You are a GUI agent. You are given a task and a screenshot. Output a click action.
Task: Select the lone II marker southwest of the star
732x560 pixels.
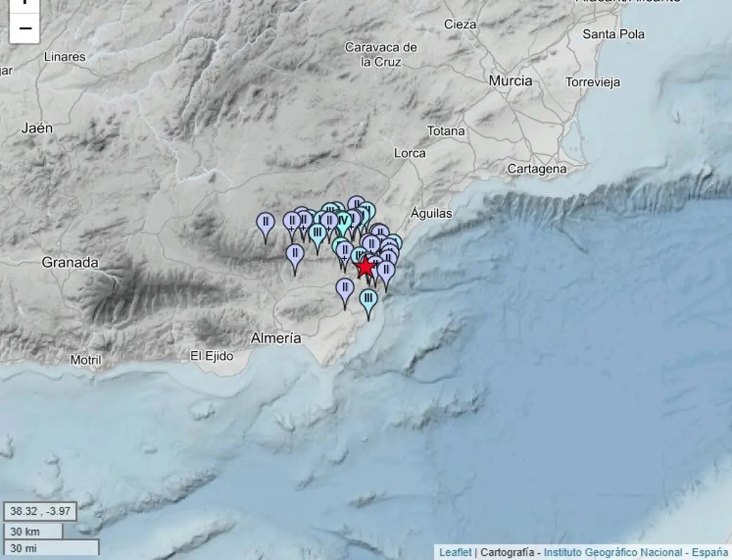pyautogui.click(x=345, y=293)
